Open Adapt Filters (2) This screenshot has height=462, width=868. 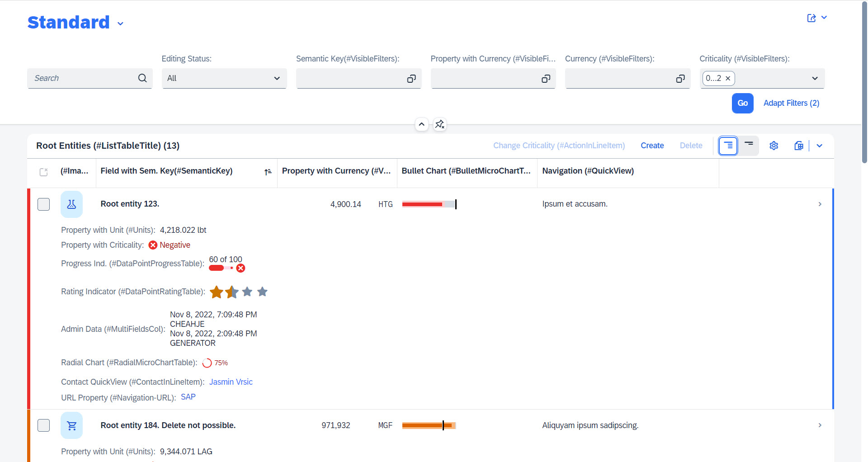tap(791, 103)
